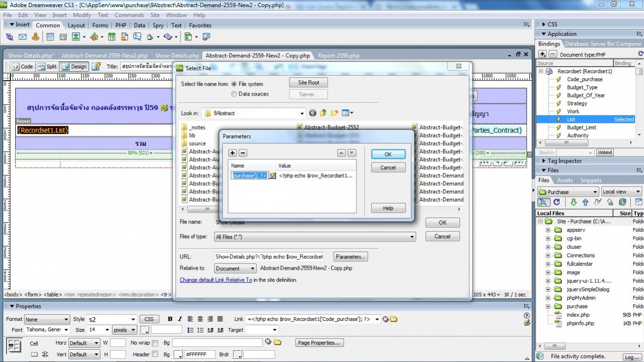This screenshot has width=644, height=362.
Task: Tick the Header checkbox in Properties
Action: point(155,354)
